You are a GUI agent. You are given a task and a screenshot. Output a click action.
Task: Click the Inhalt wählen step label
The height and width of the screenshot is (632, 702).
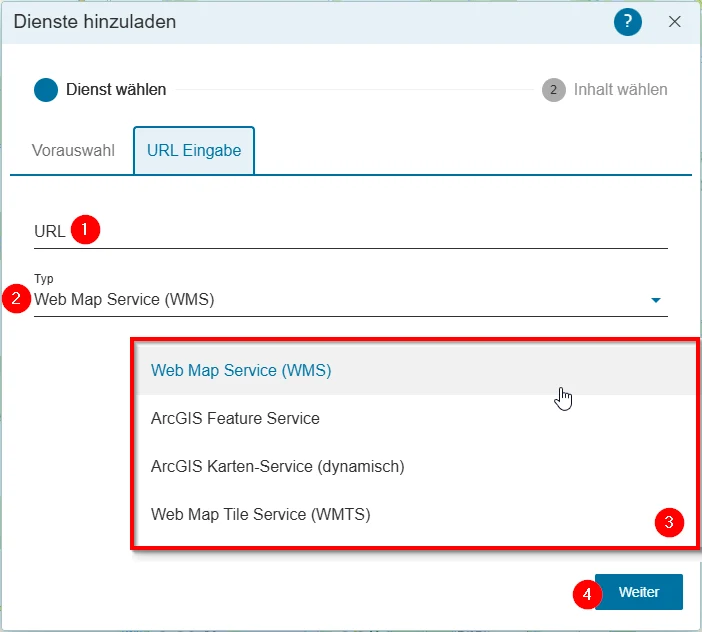click(620, 90)
